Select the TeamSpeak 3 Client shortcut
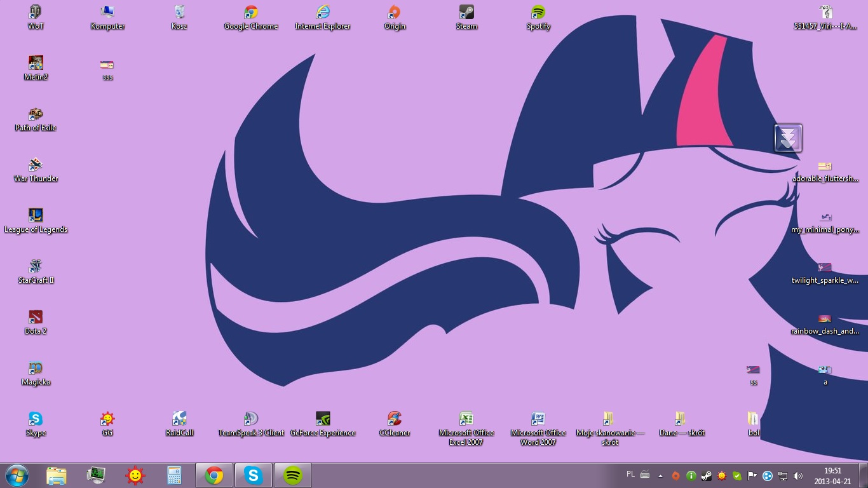The height and width of the screenshot is (488, 868). pos(251,424)
